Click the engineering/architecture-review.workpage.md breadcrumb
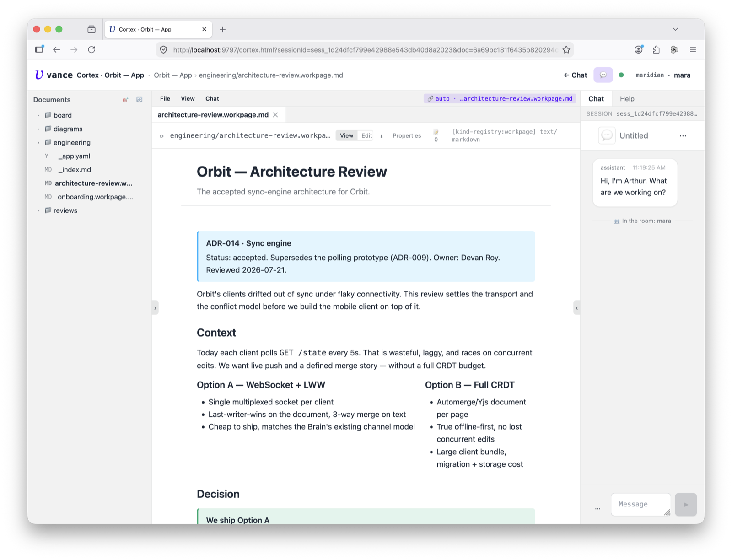 tap(271, 75)
